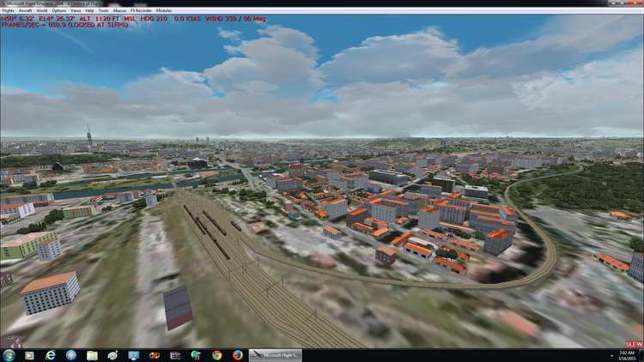This screenshot has height=362, width=644.
Task: Open the FS Recorder menu
Action: pyautogui.click(x=142, y=10)
